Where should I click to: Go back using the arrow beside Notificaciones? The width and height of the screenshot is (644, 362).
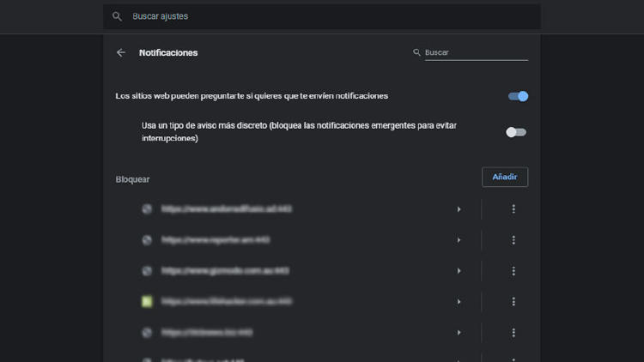click(x=120, y=52)
